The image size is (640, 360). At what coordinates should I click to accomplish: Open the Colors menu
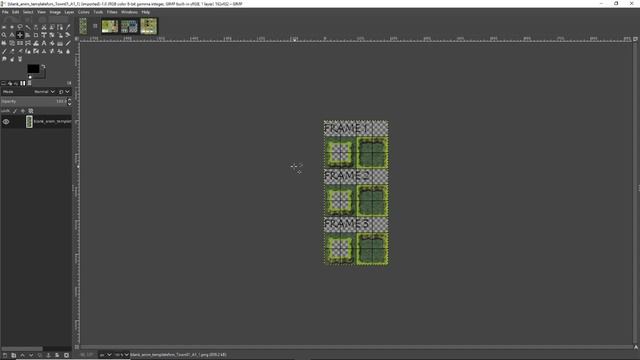tap(84, 12)
